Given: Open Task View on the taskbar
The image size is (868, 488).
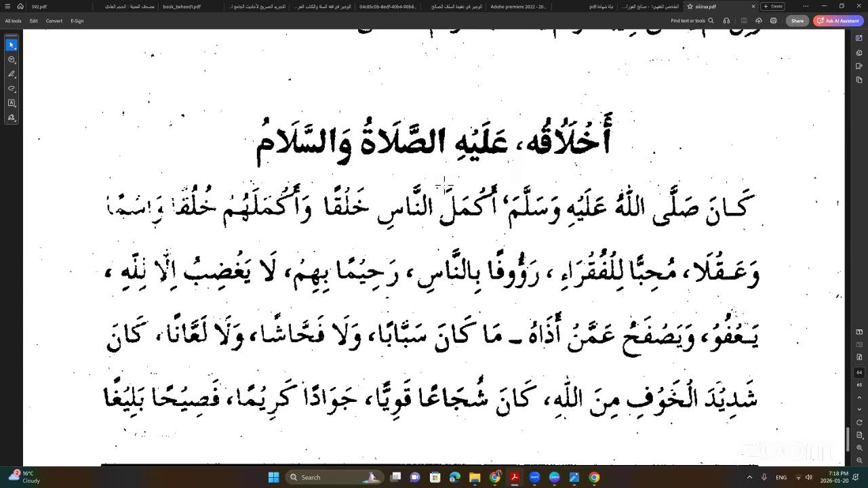Looking at the screenshot, I should click(x=396, y=477).
